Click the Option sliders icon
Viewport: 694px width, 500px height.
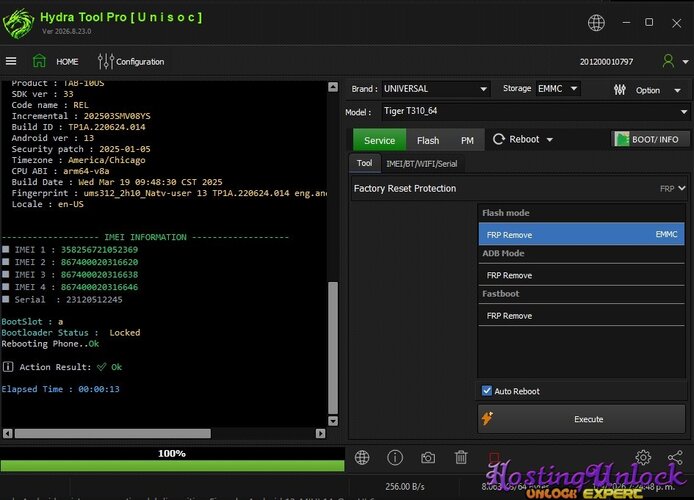click(x=620, y=90)
